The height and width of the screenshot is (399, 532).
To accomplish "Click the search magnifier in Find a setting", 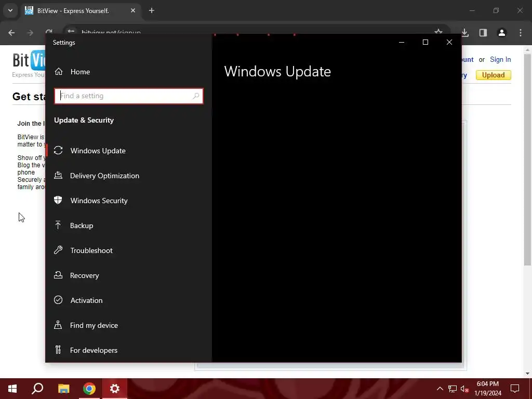I will [196, 96].
